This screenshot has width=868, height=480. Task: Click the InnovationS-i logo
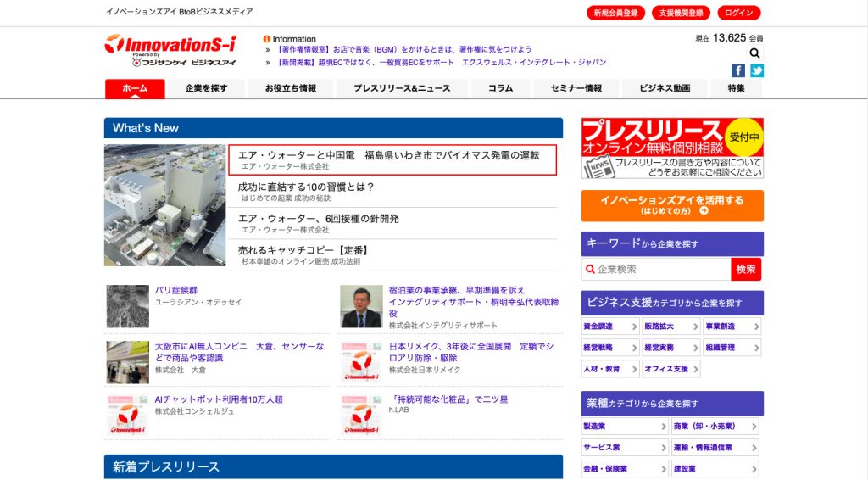pos(170,49)
